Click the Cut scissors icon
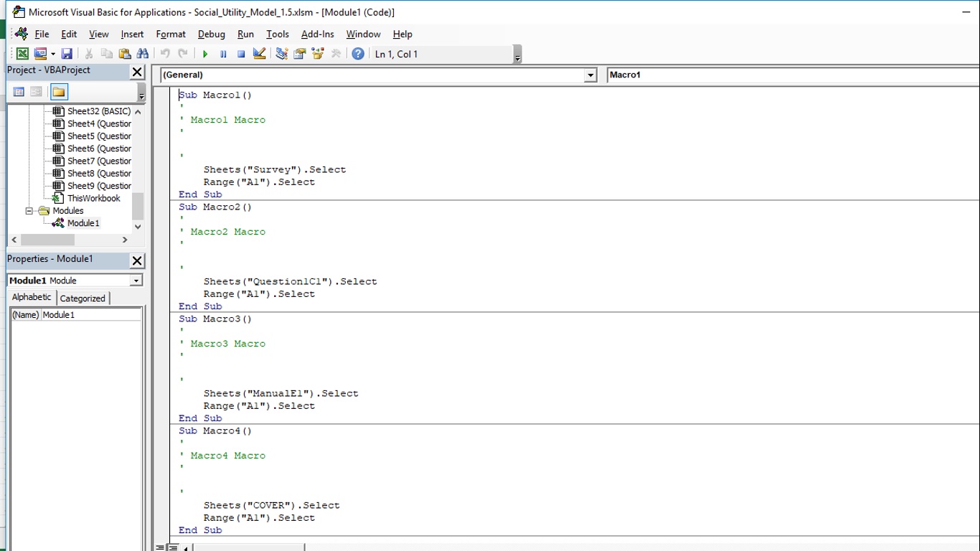The image size is (980, 551). 89,54
